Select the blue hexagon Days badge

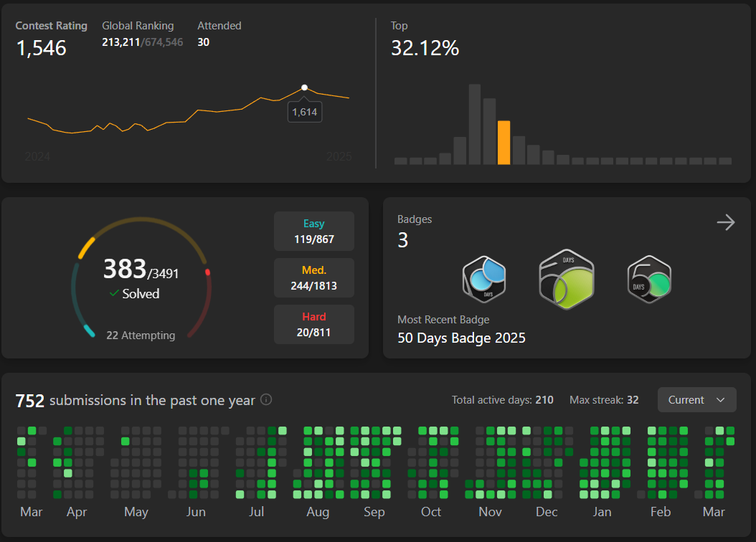tap(484, 279)
